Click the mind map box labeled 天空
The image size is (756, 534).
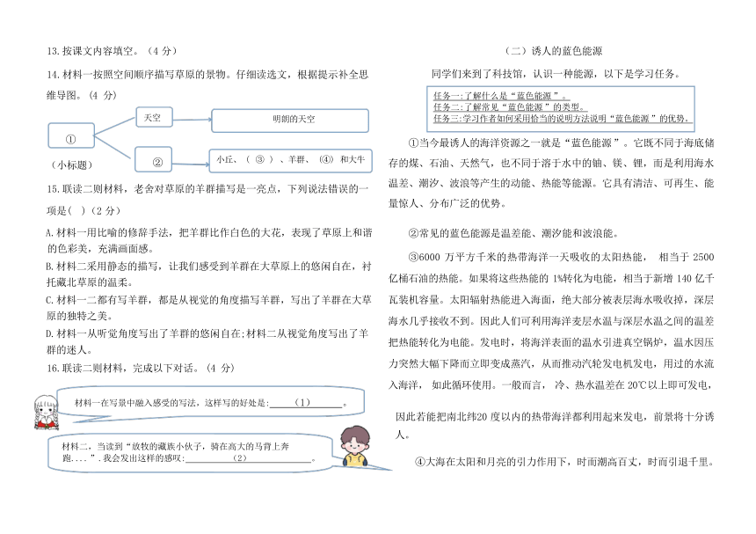click(x=154, y=117)
